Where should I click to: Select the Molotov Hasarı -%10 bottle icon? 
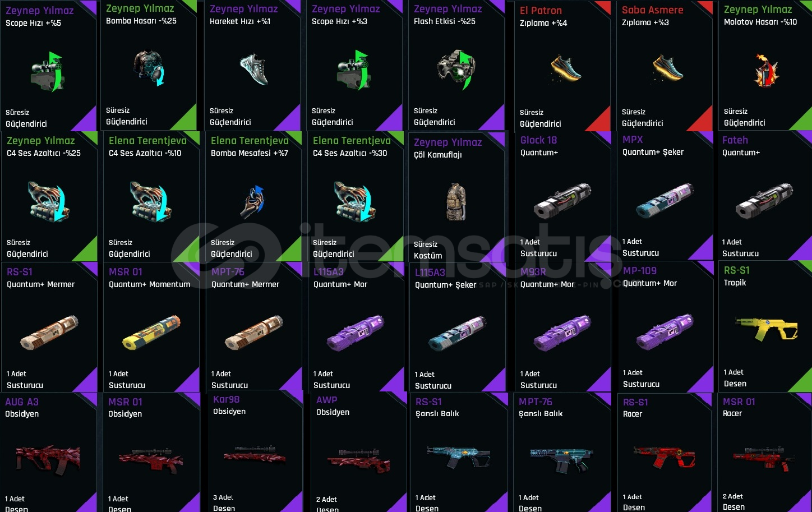[766, 70]
